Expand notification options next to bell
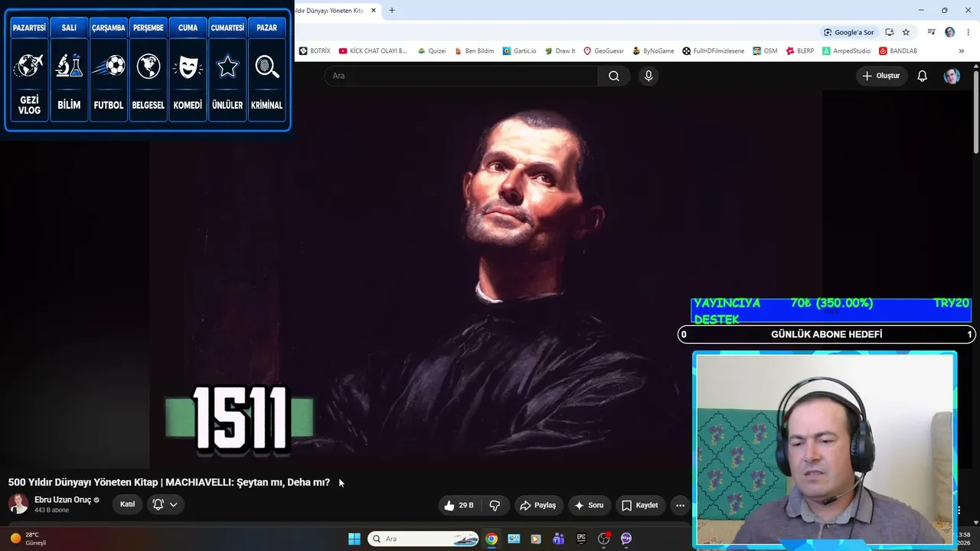The image size is (980, 551). pos(174,504)
